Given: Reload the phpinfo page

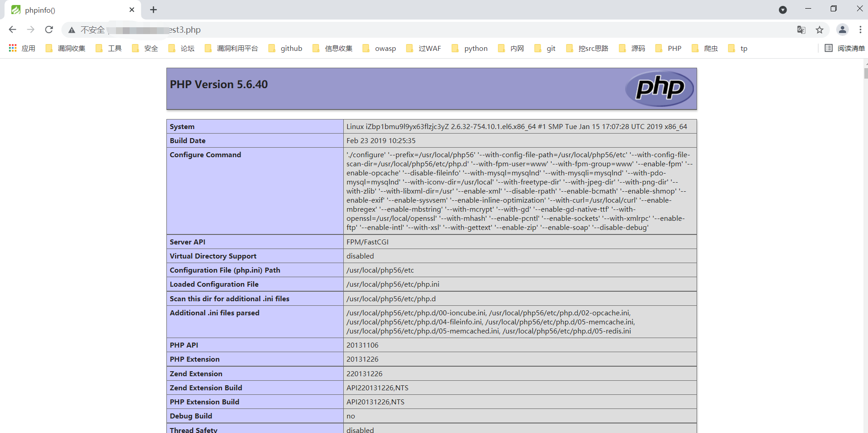Looking at the screenshot, I should point(49,30).
